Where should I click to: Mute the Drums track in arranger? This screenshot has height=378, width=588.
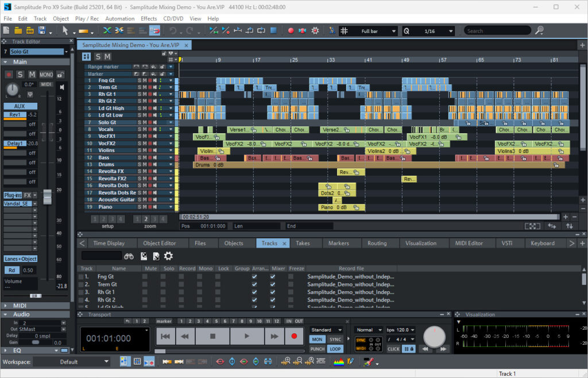144,165
